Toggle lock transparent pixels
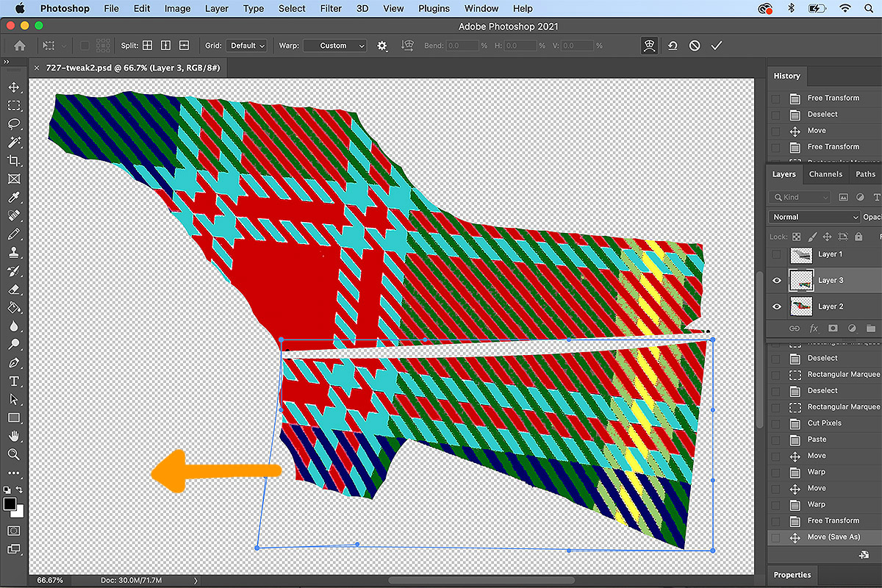The image size is (882, 588). (796, 237)
